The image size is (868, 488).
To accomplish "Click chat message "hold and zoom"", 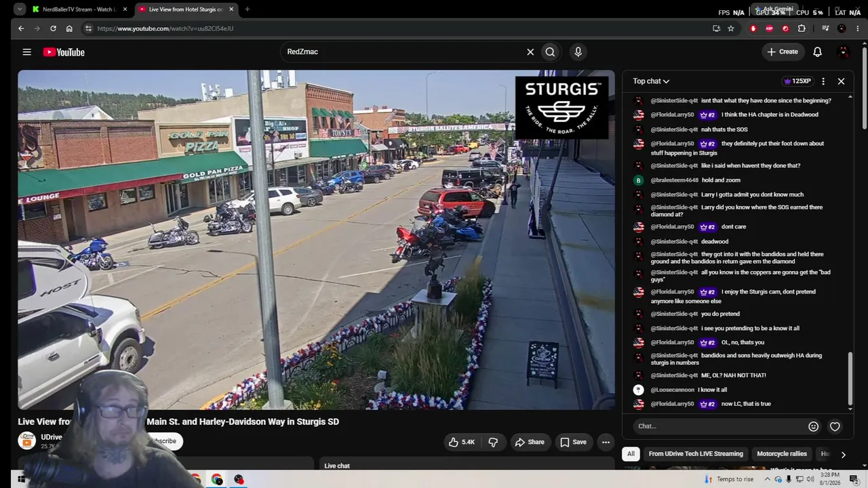I will (721, 180).
